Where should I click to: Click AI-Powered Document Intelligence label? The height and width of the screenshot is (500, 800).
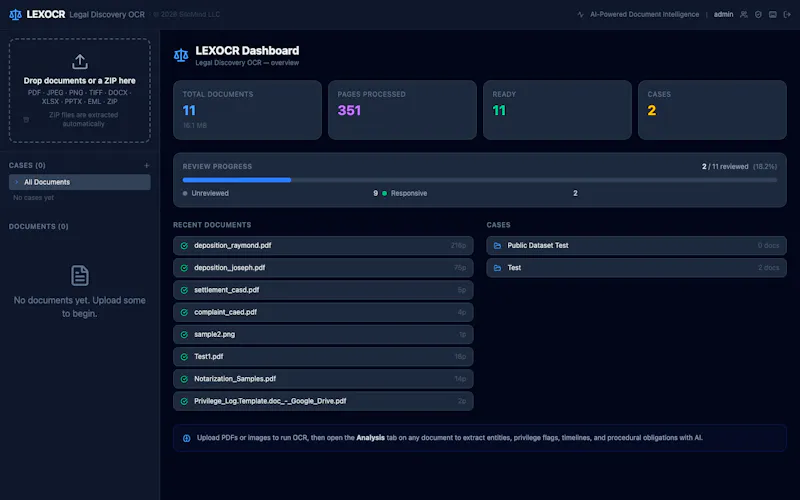(644, 14)
